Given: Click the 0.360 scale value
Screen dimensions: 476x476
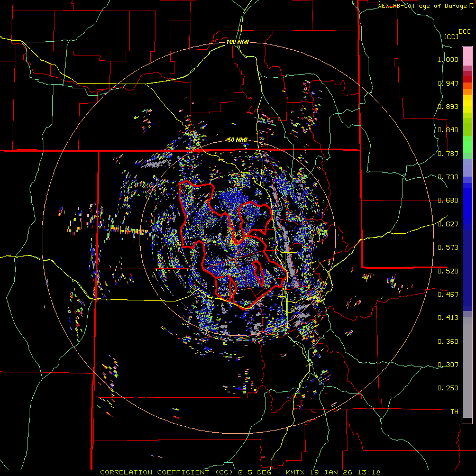Looking at the screenshot, I should point(448,342).
